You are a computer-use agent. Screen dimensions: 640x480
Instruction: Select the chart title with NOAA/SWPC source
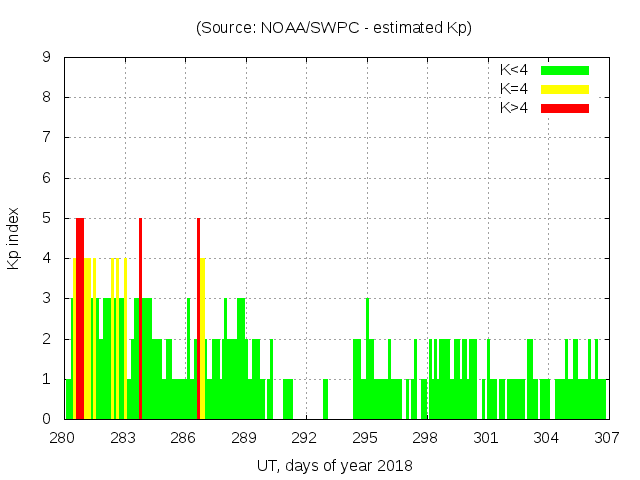point(334,28)
